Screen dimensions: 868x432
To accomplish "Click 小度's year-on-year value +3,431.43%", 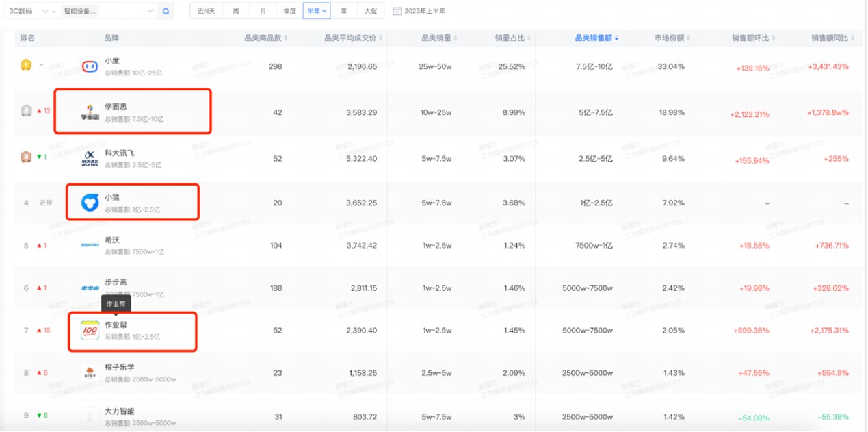I will 828,66.
